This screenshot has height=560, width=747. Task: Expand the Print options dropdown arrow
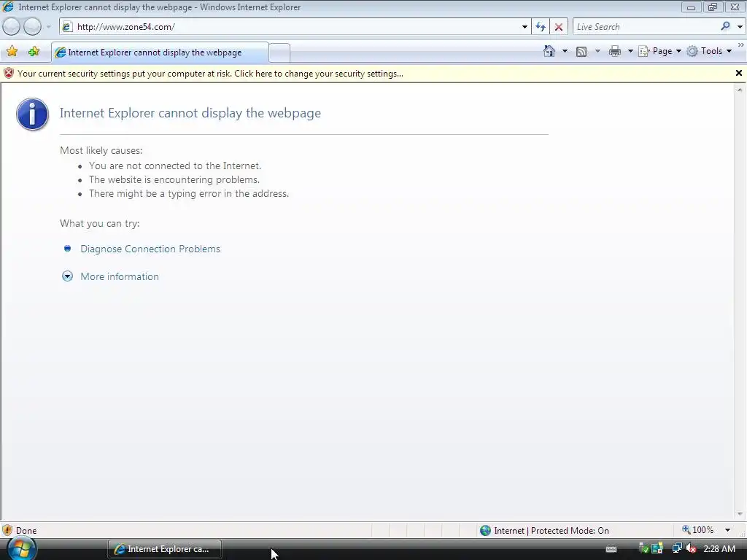point(630,51)
